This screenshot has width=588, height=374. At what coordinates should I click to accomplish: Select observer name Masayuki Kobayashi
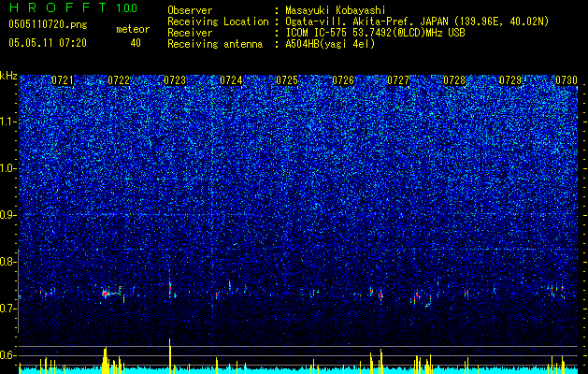[x=336, y=11]
